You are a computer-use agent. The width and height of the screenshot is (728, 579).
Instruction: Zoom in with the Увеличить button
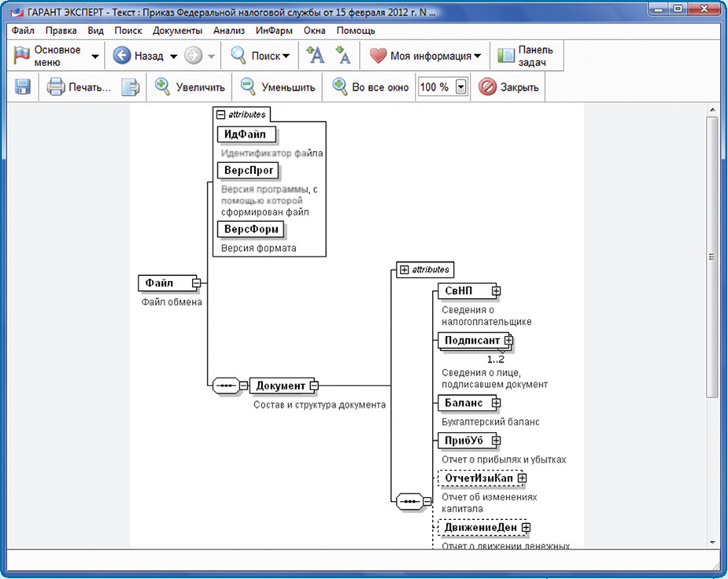click(190, 87)
